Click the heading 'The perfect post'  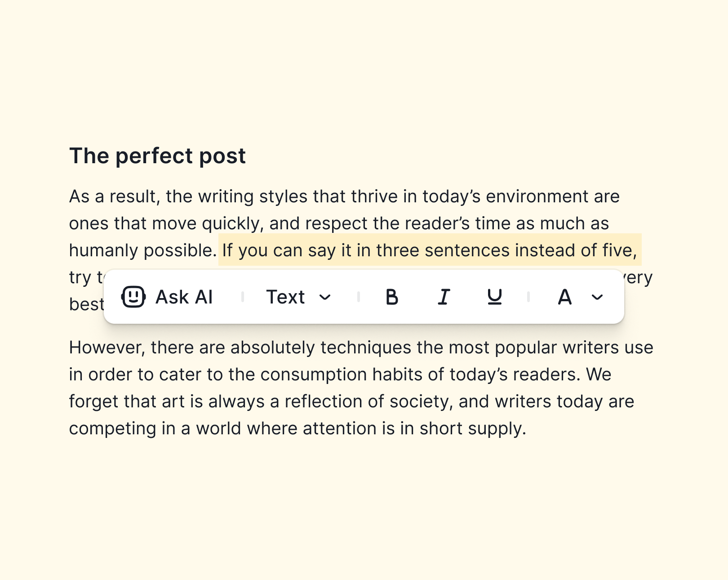point(157,156)
